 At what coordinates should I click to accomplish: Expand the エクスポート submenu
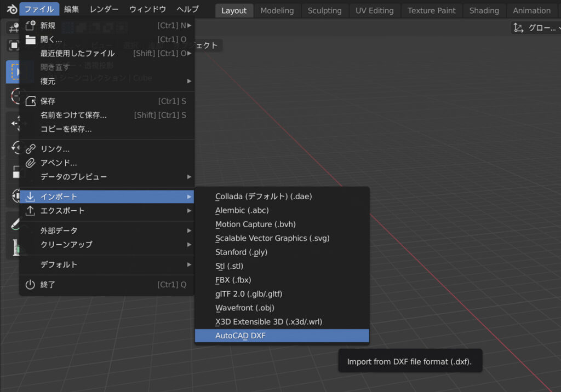pos(107,211)
